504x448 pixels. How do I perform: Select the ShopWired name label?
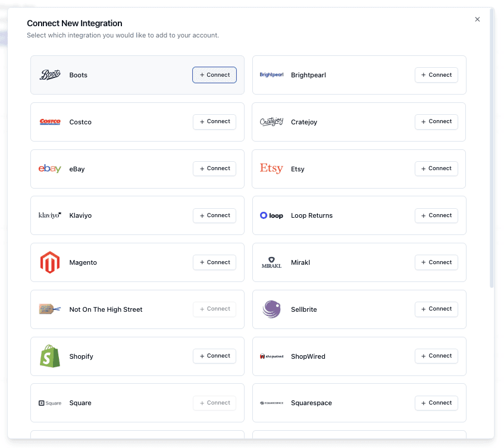308,356
